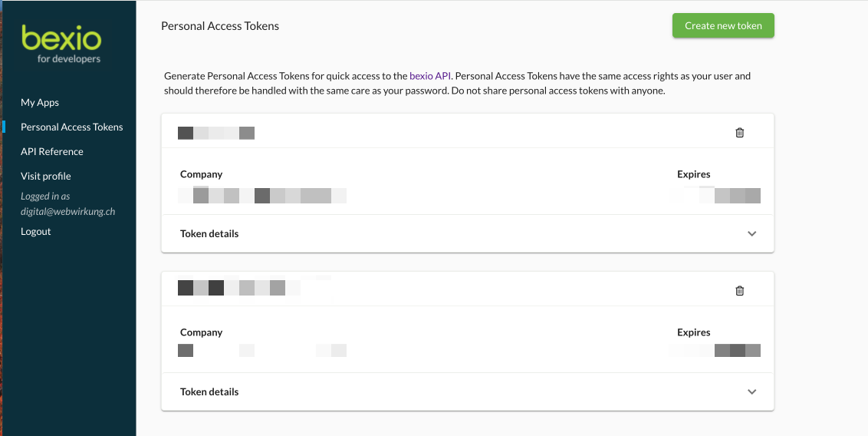Click the logged-in email digital@webwirkung.ch

coord(67,211)
